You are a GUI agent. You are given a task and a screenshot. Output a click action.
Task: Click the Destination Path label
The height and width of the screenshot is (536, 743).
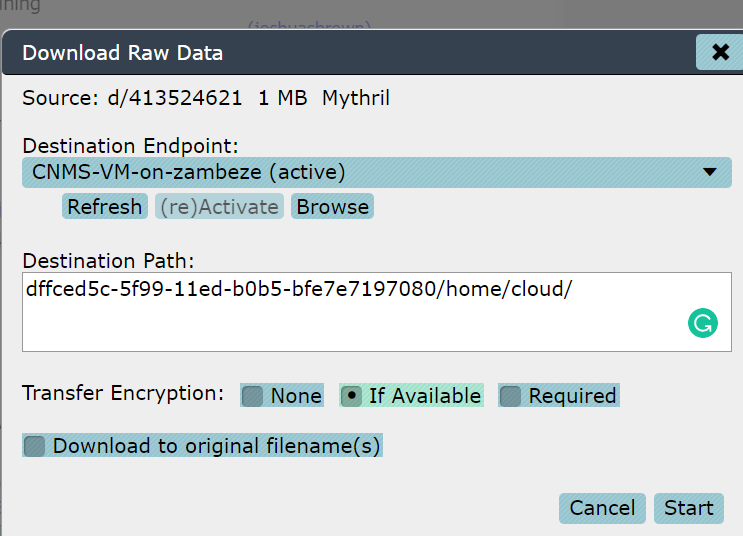tap(109, 261)
